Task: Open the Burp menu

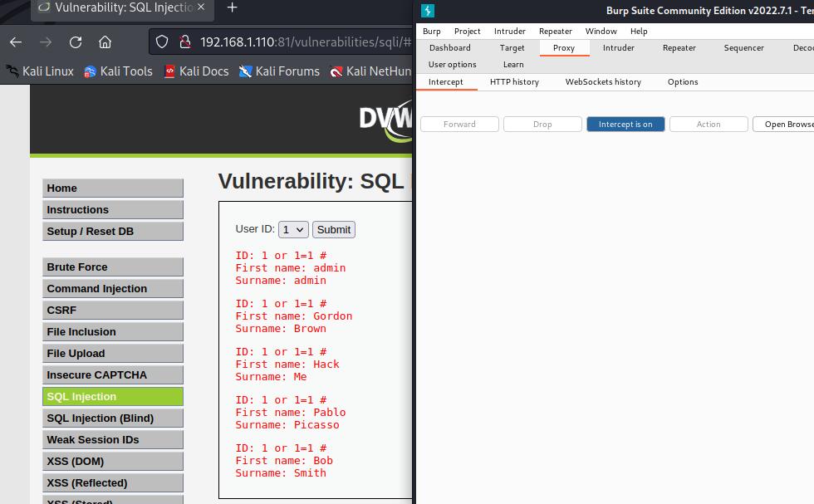Action: point(431,32)
